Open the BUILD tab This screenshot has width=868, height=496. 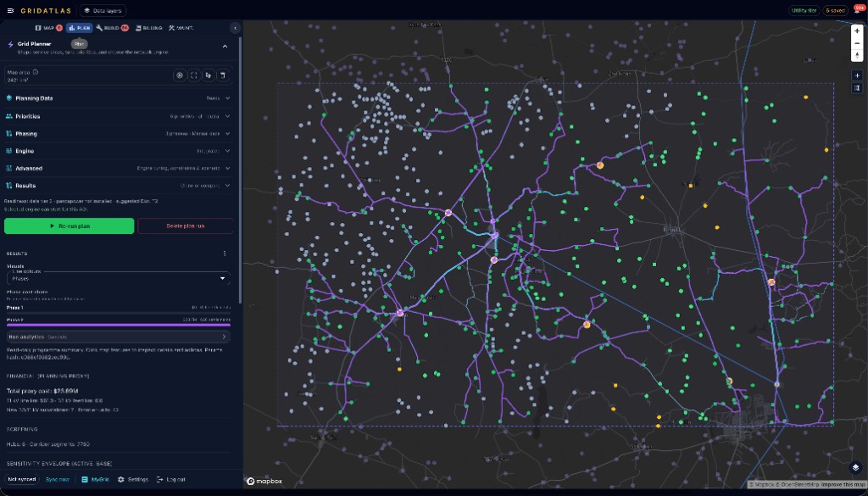(x=112, y=28)
